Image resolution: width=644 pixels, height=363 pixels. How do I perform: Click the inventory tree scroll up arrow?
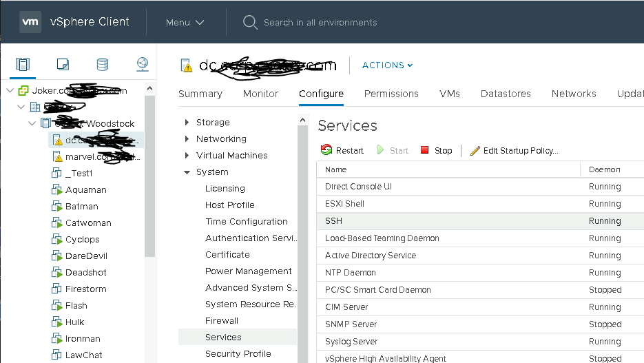[149, 88]
